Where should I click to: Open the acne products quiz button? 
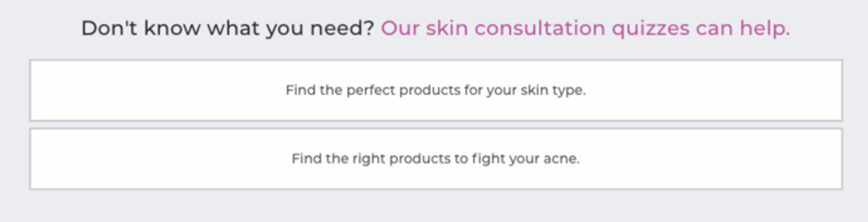(x=435, y=159)
